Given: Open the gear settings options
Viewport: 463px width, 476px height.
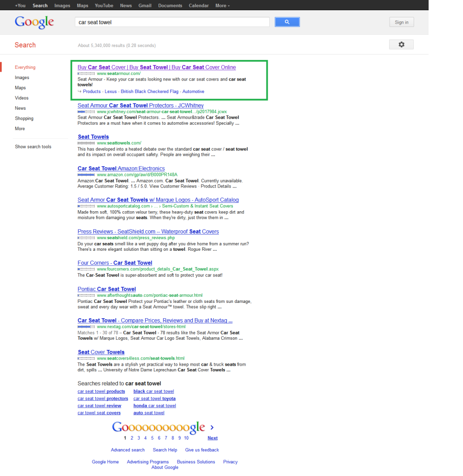Looking at the screenshot, I should pos(401,45).
